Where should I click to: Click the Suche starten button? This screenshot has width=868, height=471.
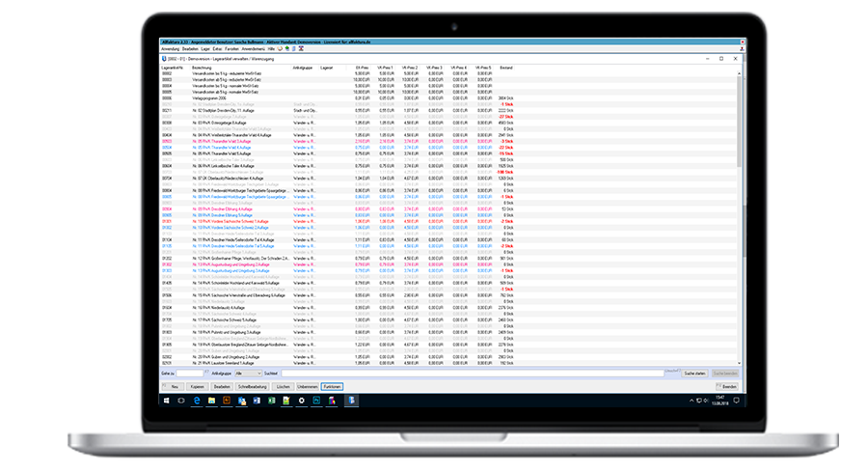coord(693,372)
